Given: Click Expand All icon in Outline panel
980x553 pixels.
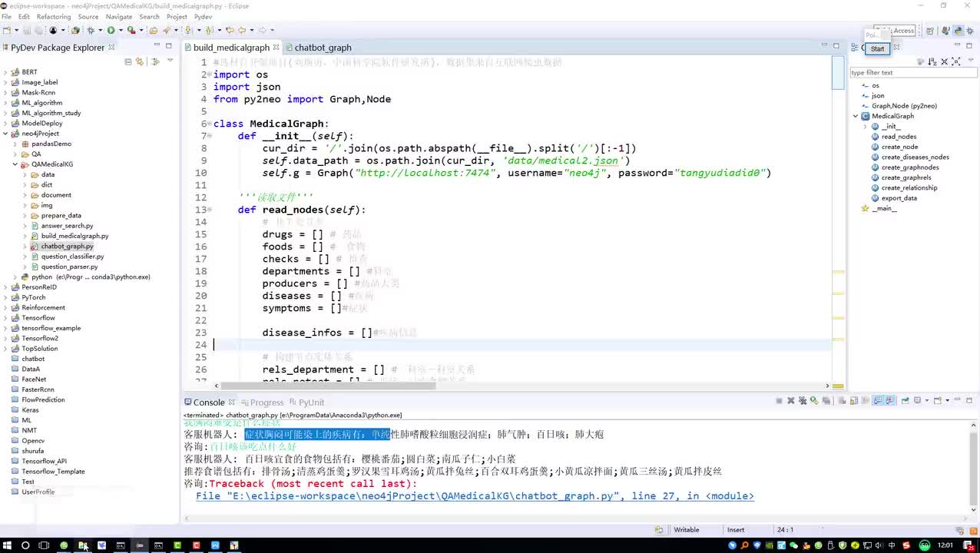Looking at the screenshot, I should [955, 61].
